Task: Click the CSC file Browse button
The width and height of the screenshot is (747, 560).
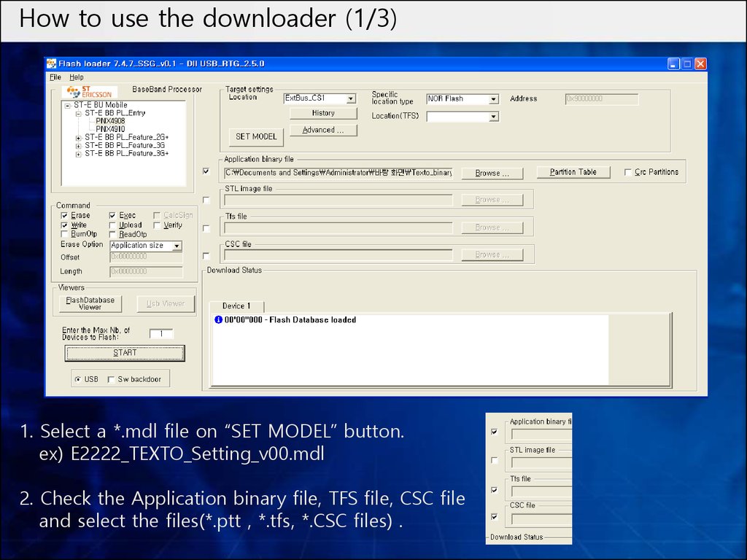Action: click(492, 255)
